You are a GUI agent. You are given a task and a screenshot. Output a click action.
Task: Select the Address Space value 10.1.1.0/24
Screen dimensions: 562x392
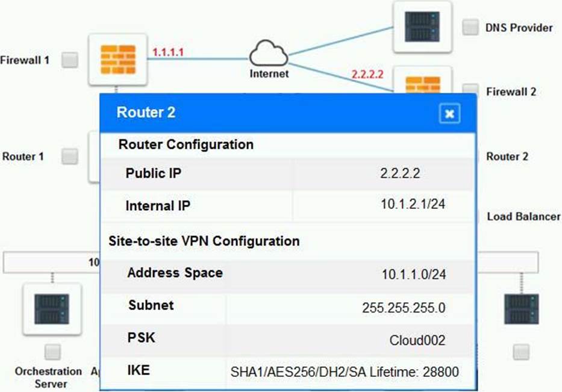(413, 275)
